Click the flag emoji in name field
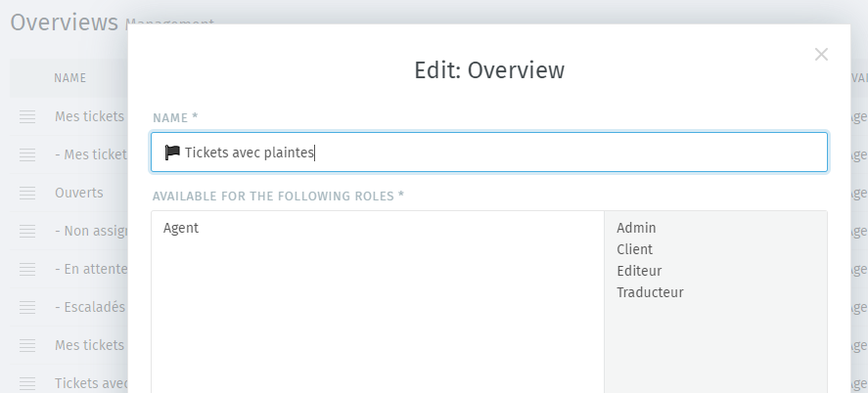 [172, 152]
